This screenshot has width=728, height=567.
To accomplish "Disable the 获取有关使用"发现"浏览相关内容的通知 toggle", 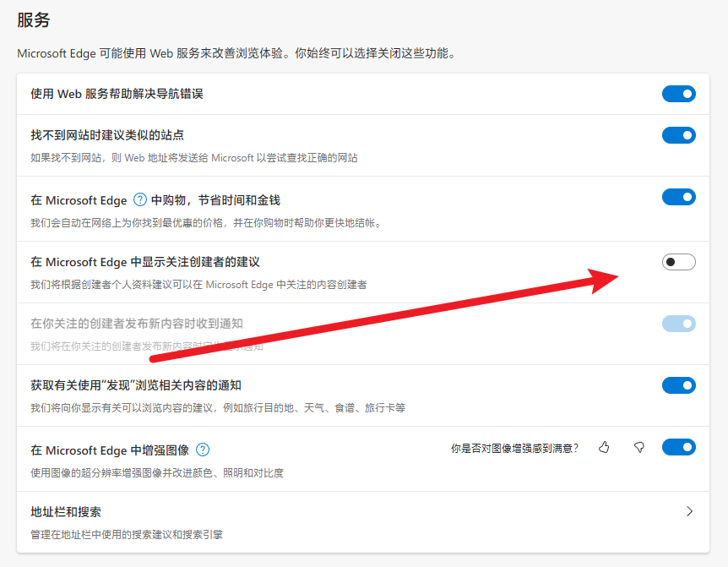I will [x=678, y=385].
